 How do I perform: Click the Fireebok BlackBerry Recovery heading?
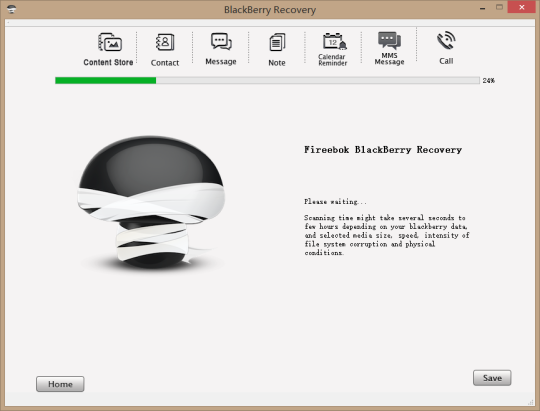click(383, 150)
